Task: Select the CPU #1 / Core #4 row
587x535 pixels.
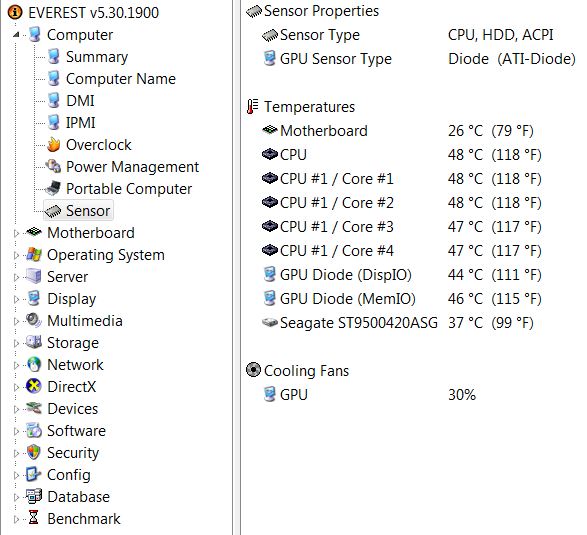Action: pyautogui.click(x=402, y=251)
